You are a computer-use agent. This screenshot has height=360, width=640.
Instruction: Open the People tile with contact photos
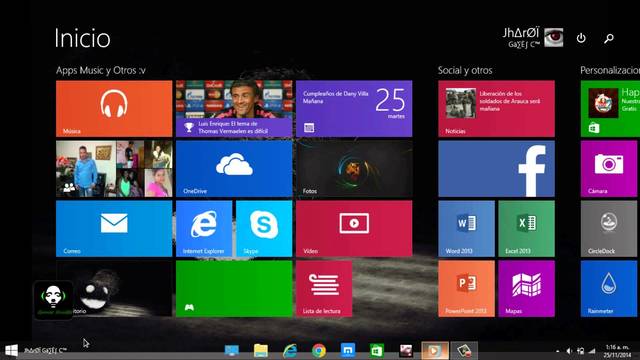point(114,169)
